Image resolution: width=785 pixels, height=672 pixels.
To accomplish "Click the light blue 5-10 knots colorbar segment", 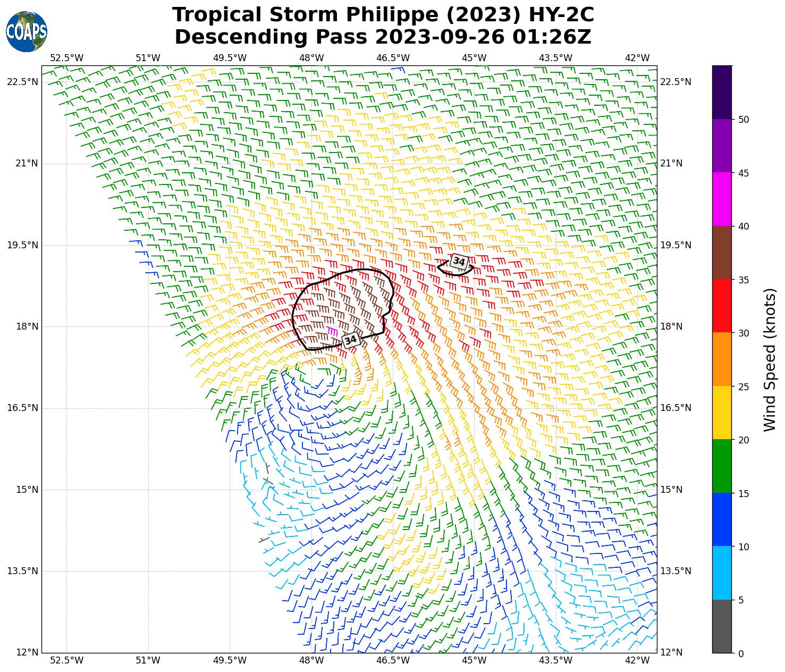I will pos(722,573).
